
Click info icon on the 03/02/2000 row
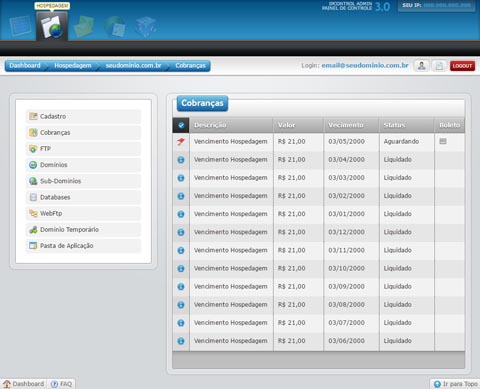click(x=181, y=196)
